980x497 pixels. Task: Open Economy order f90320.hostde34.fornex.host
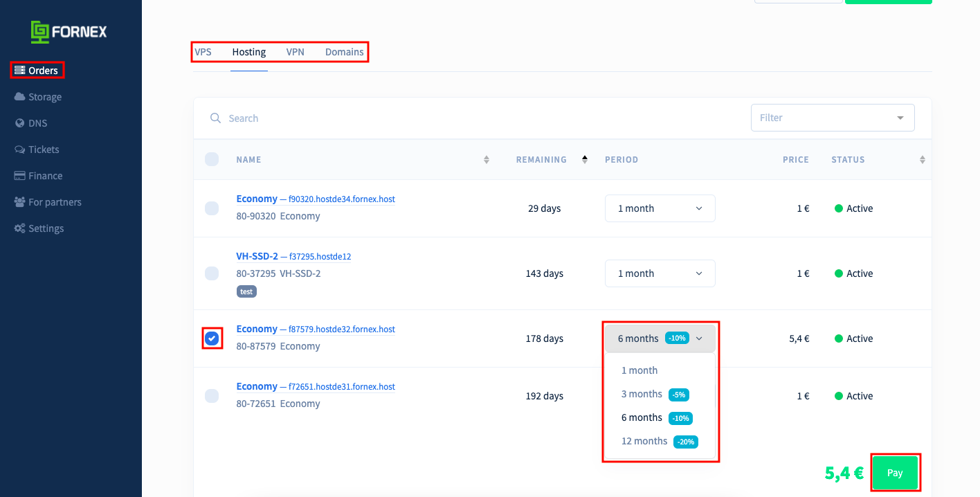[x=316, y=199]
